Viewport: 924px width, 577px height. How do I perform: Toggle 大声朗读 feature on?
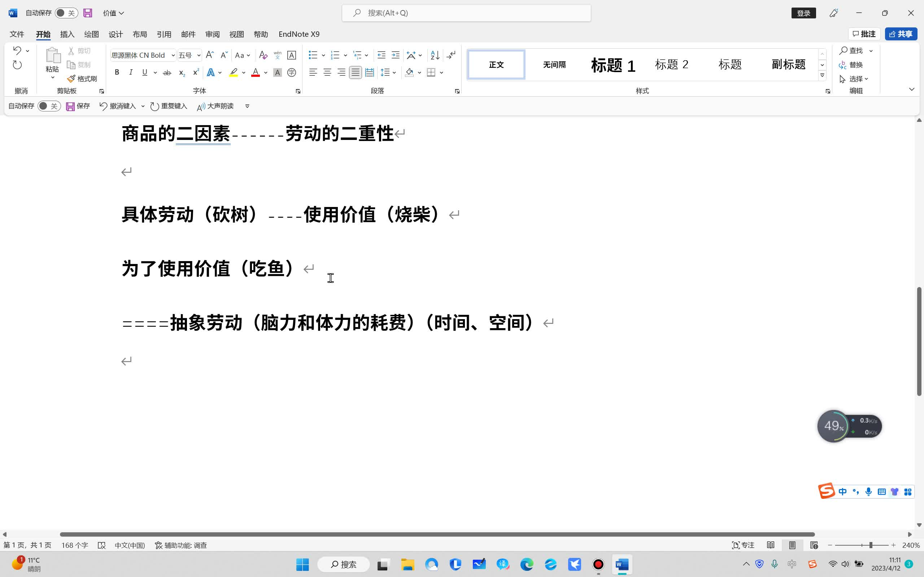coord(216,106)
